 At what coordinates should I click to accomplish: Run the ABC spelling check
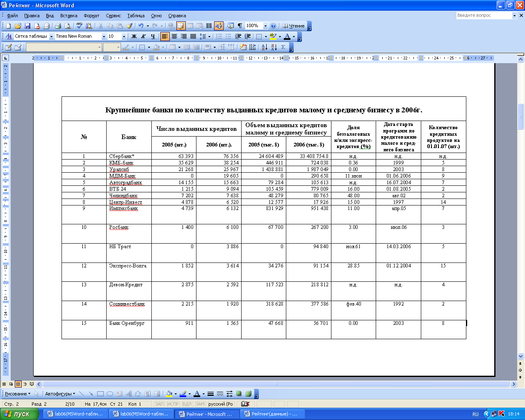tap(80, 26)
